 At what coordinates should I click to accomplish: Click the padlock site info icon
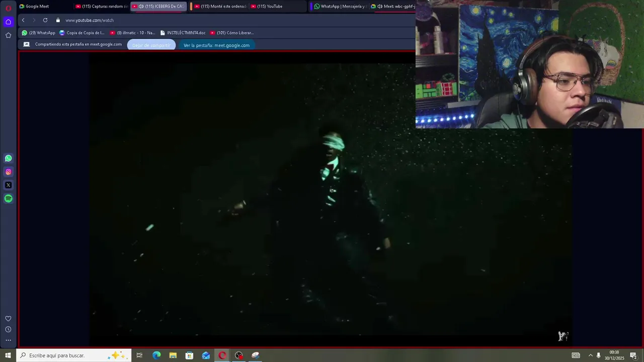point(58,20)
